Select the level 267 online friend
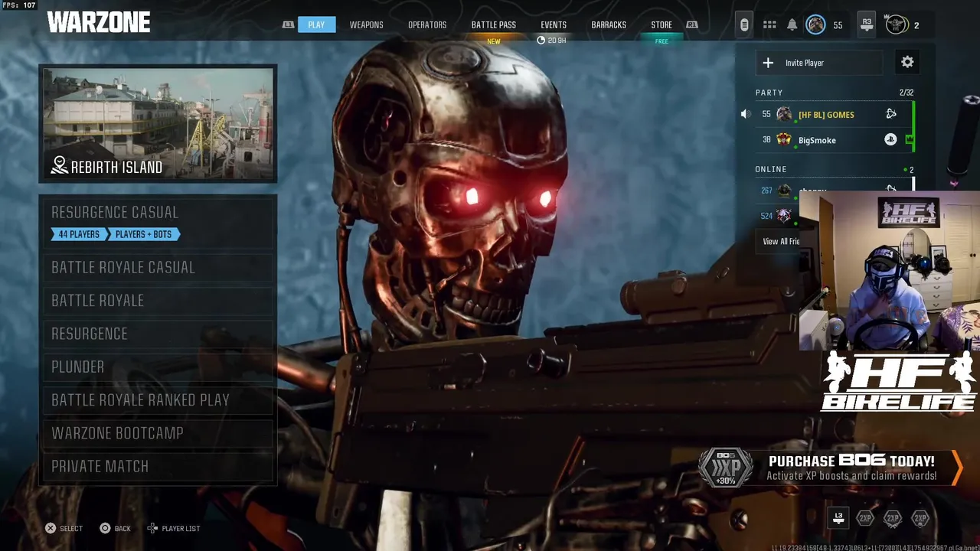Image resolution: width=980 pixels, height=551 pixels. (x=833, y=190)
